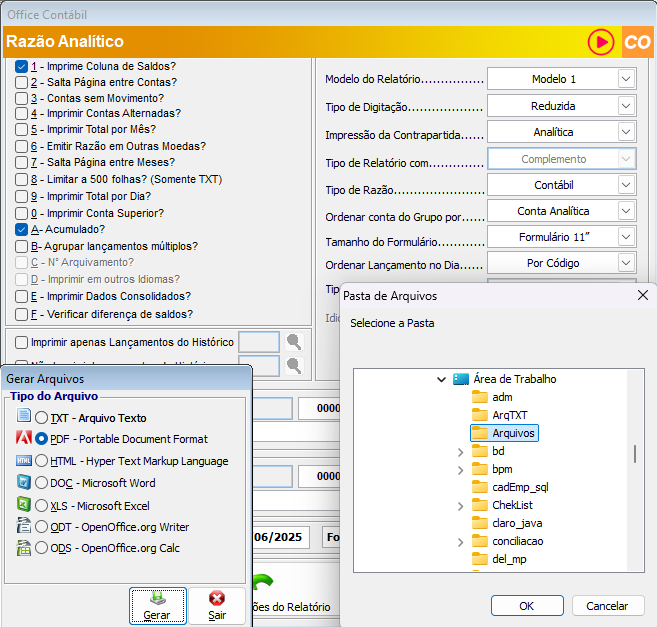Expand the bpm folder node
The image size is (657, 627).
pyautogui.click(x=460, y=469)
